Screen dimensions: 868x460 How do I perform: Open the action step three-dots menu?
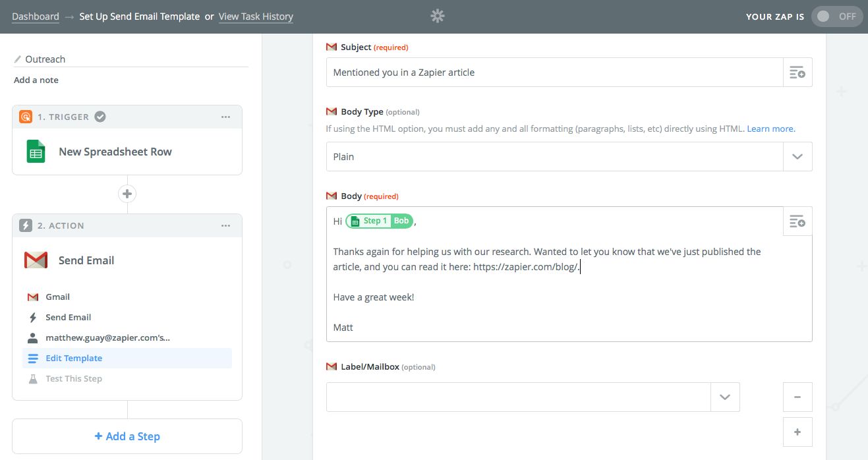(x=225, y=225)
